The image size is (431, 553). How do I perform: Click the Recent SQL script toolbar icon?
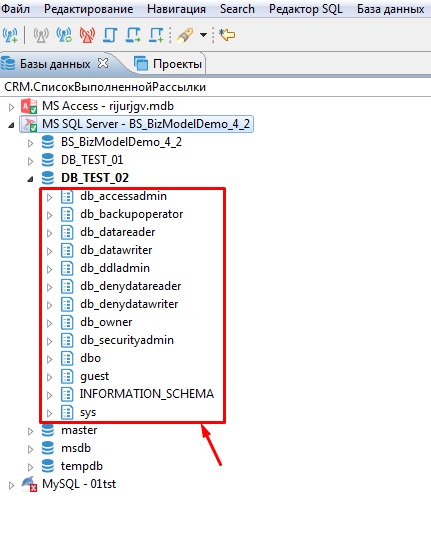click(133, 35)
